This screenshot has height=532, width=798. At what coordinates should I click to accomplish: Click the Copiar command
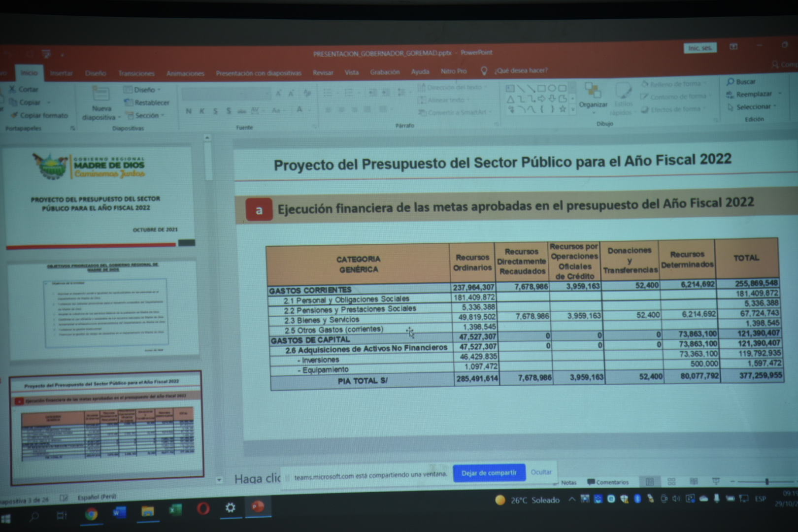coord(25,102)
